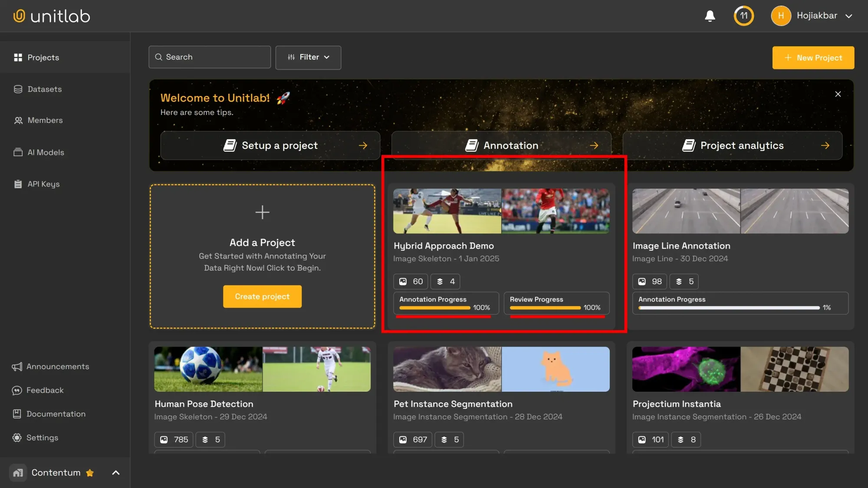This screenshot has height=488, width=868.
Task: Open the Filter dropdown
Action: click(x=308, y=57)
